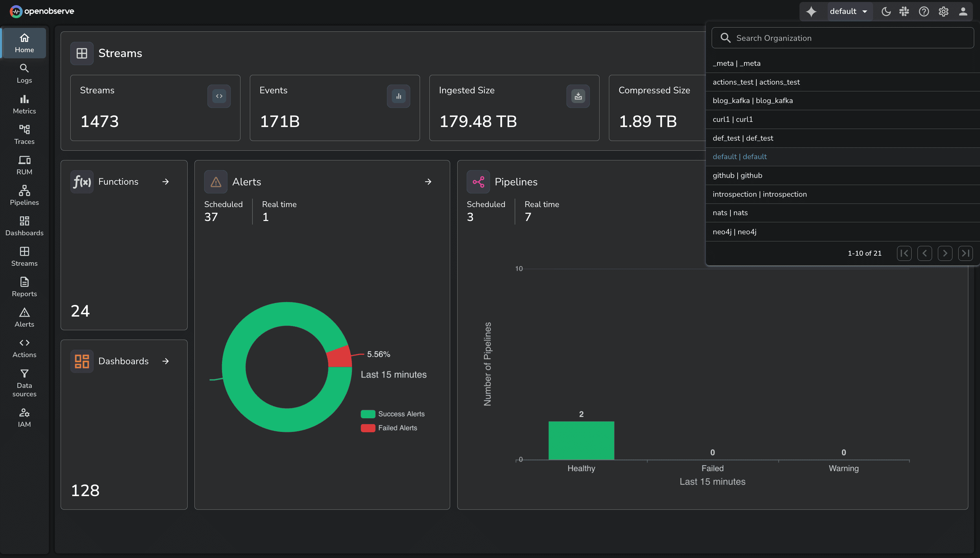
Task: Switch organization to github
Action: [x=737, y=175]
